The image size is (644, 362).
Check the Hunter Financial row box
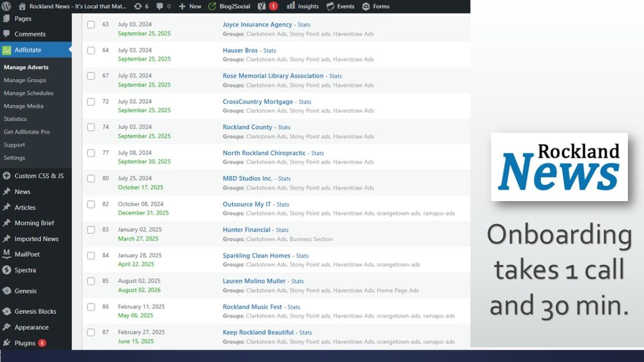pos(91,230)
